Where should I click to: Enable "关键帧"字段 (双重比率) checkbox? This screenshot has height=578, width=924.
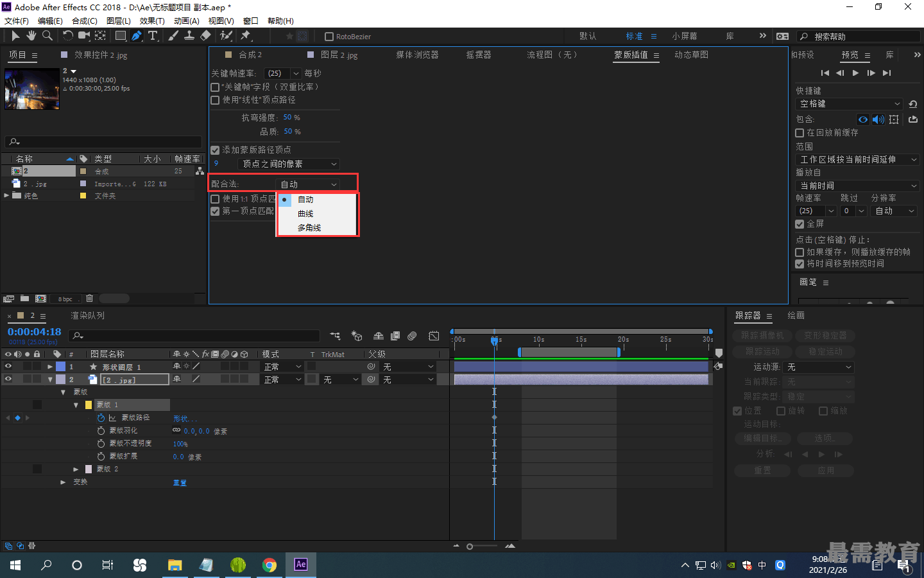pos(215,87)
